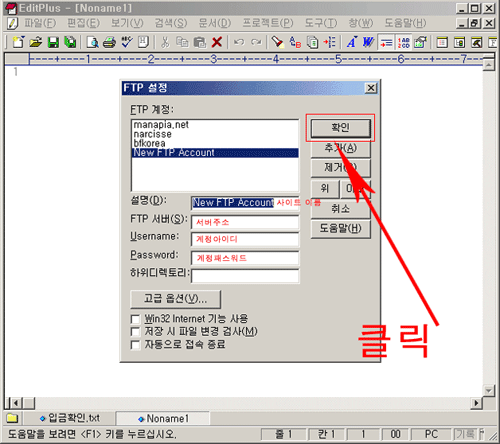This screenshot has height=444, width=500.
Task: Click the ABC spell check icon
Action: coord(127,42)
